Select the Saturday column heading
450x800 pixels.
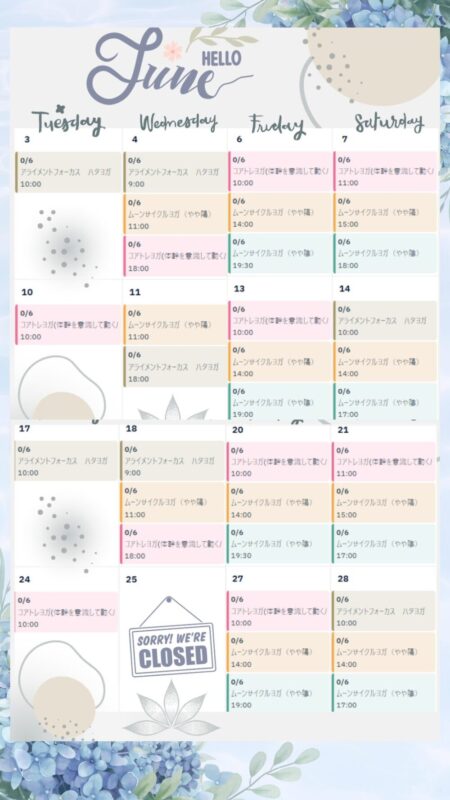click(389, 122)
